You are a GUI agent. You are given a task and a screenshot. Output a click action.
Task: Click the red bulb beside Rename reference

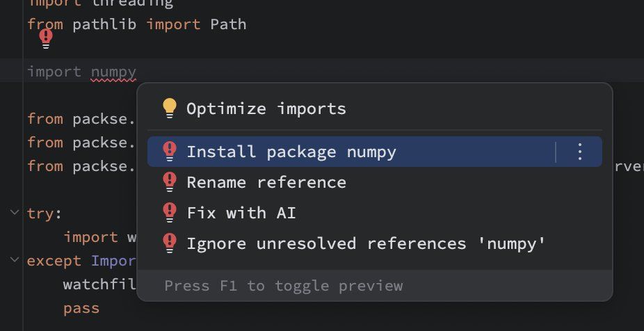click(x=170, y=182)
